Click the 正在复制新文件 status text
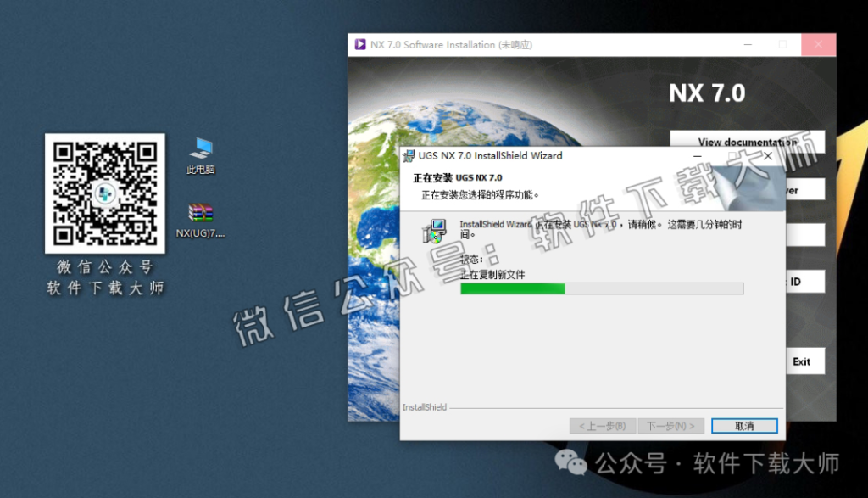This screenshot has height=498, width=868. [492, 275]
